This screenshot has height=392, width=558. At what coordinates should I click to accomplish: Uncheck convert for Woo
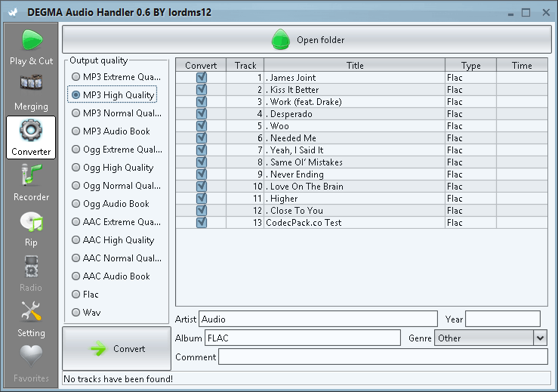coord(202,125)
